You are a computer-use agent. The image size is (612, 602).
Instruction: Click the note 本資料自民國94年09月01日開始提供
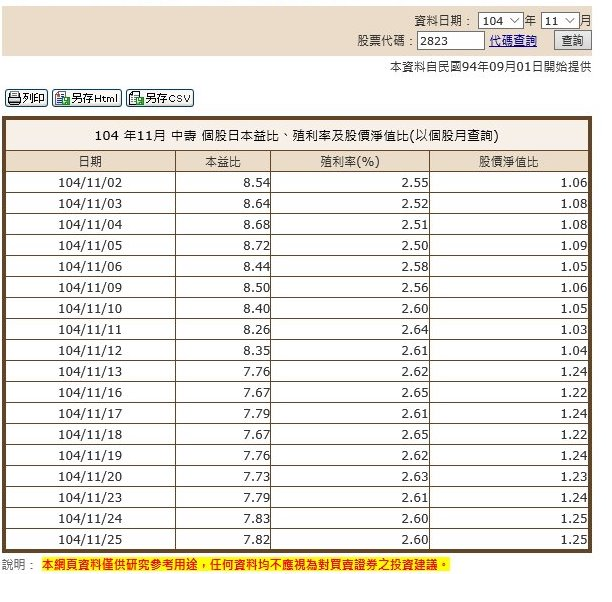(x=491, y=67)
